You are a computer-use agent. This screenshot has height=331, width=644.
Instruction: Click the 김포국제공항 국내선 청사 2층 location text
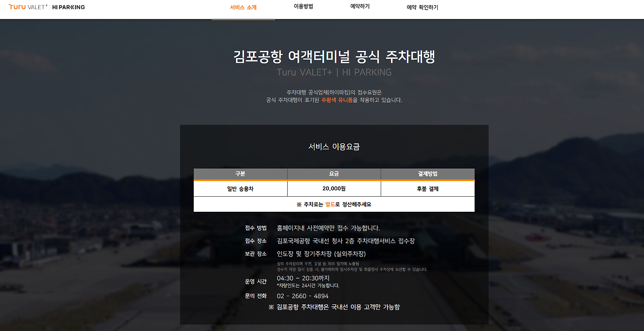(346, 241)
